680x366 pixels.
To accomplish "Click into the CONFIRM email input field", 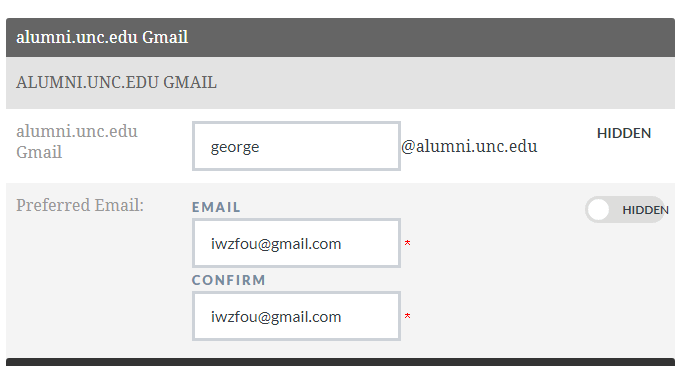I will [296, 316].
